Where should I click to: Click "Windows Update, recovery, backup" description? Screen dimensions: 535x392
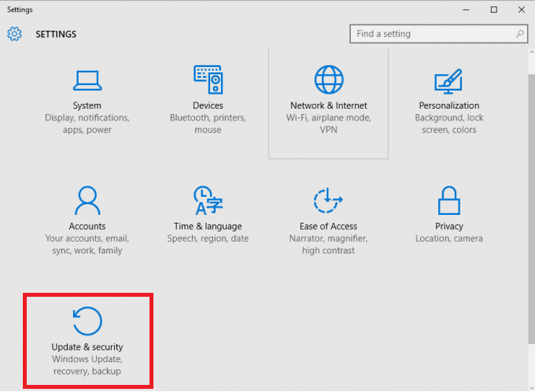(87, 365)
